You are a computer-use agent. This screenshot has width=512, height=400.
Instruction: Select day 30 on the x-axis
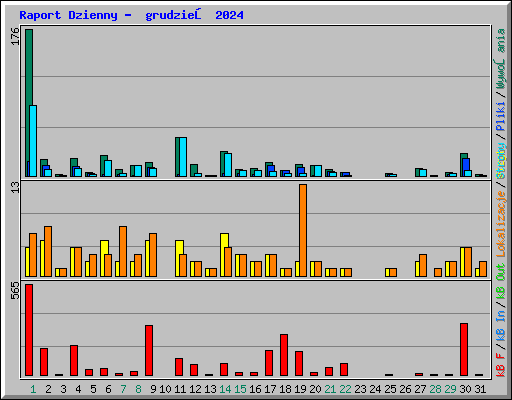(465, 389)
